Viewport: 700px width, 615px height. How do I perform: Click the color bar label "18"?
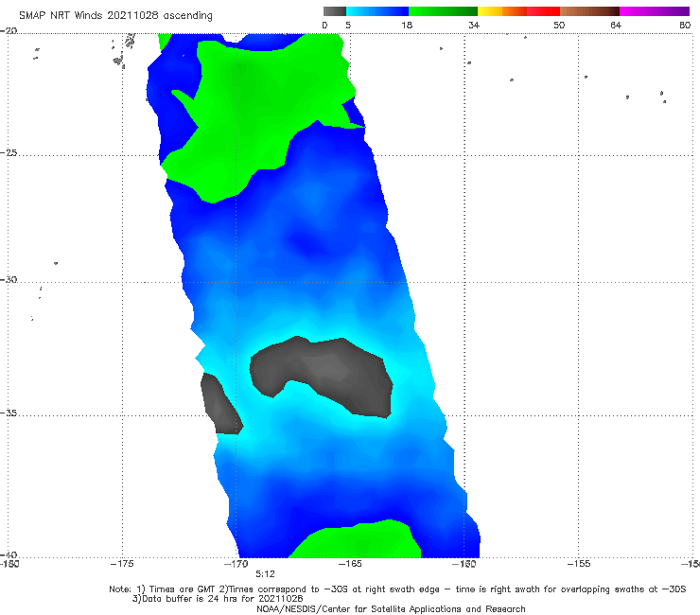(407, 26)
